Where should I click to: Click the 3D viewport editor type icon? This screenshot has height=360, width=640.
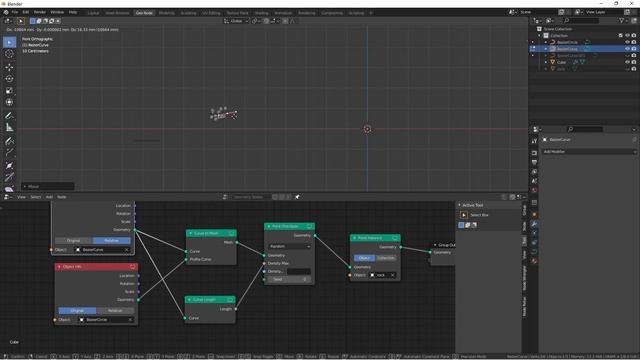(8, 21)
